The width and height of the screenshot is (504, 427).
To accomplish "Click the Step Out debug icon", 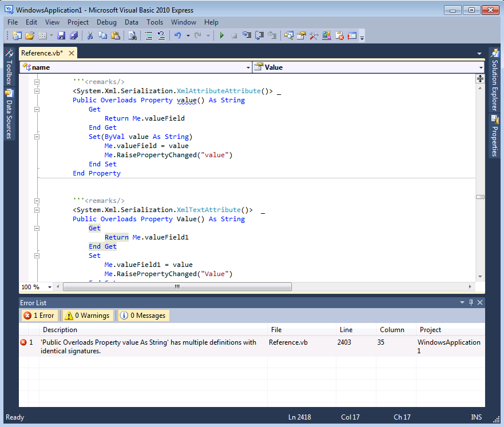I will click(x=272, y=35).
